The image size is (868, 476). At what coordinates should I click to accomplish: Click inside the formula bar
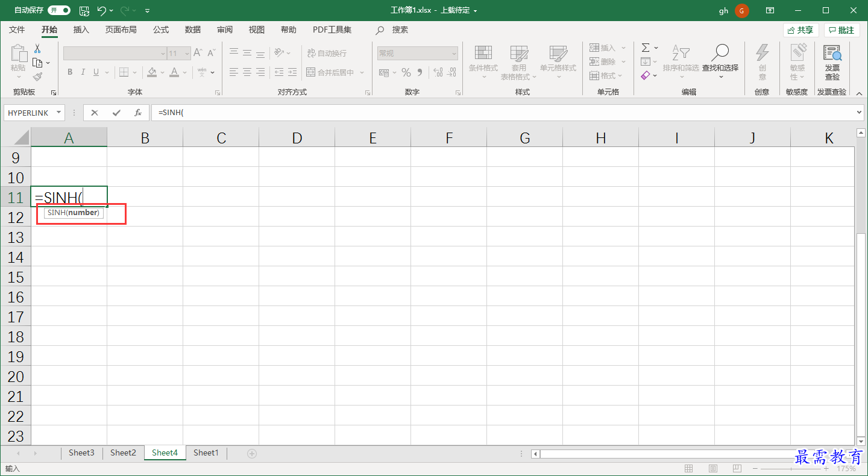click(506, 113)
